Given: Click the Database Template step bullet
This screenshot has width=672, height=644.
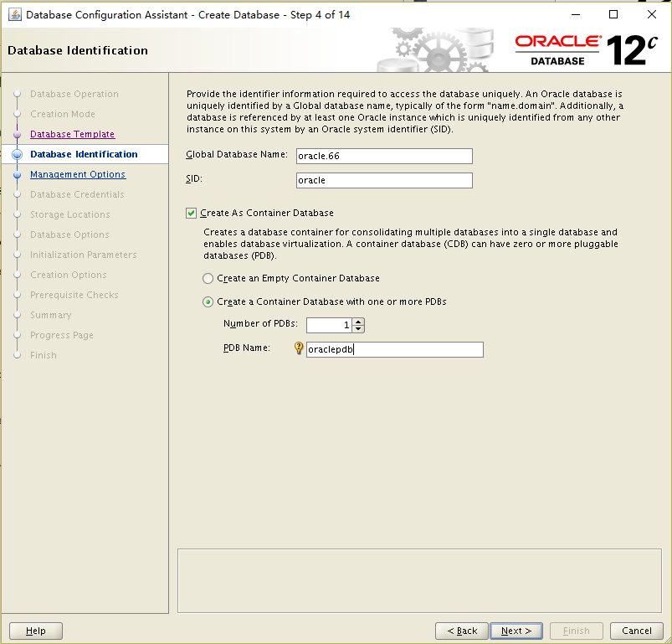Looking at the screenshot, I should tap(17, 134).
